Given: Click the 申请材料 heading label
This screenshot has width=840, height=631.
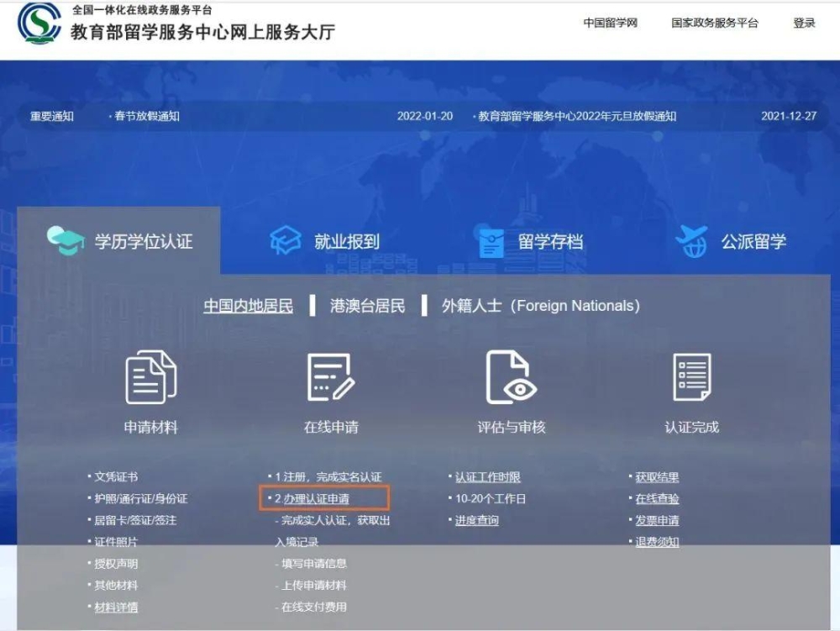Looking at the screenshot, I should [150, 428].
